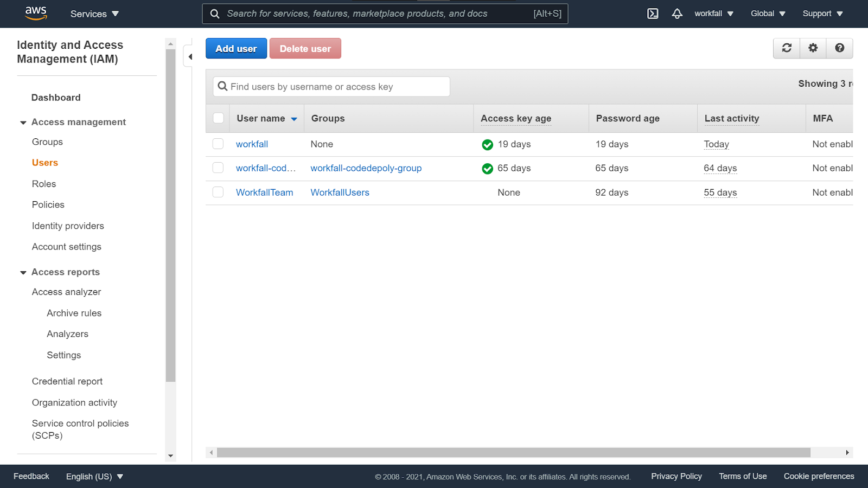Image resolution: width=868 pixels, height=488 pixels.
Task: Open the Services dropdown menu
Action: tap(94, 14)
